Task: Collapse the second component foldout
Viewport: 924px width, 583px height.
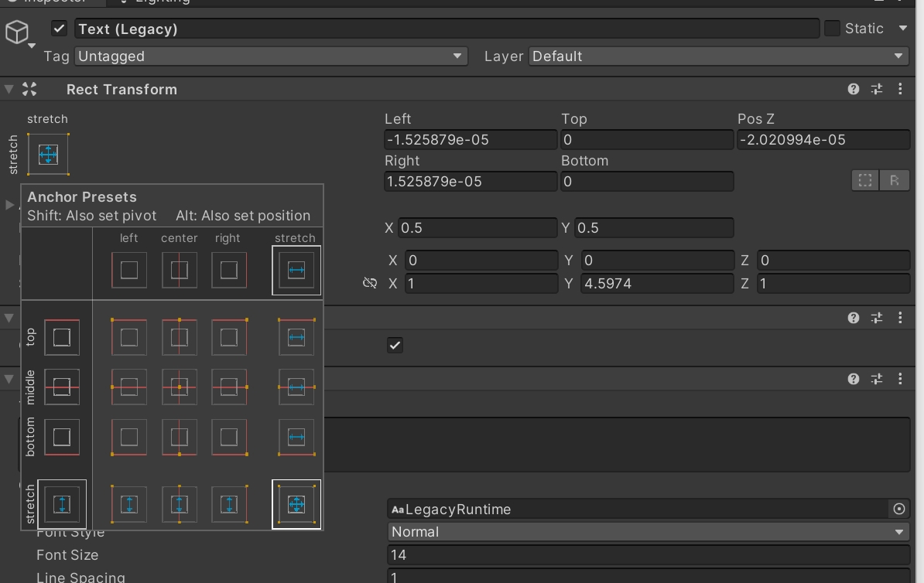Action: click(x=9, y=318)
